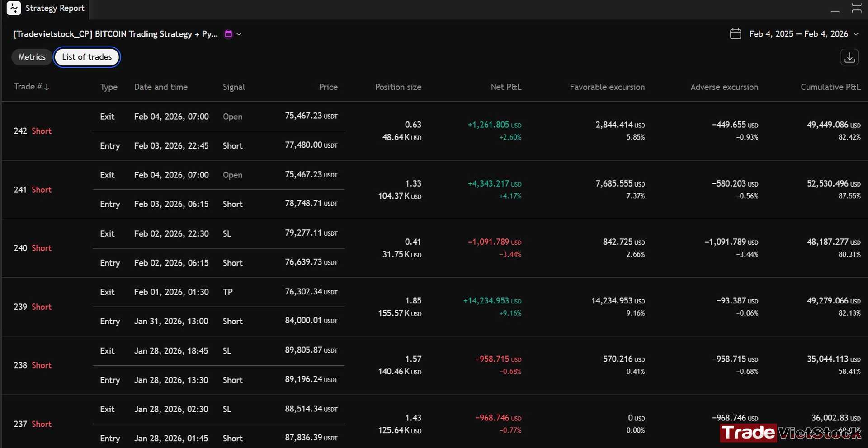Screen dimensions: 868x448
Task: Click adverse excursion −449.655 USD
Action: 735,125
